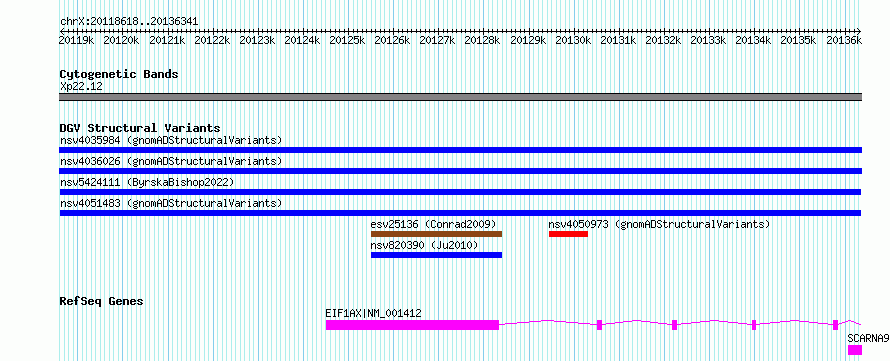Click the nsv5424111 ByrskaBishop2022 label

coord(147,182)
